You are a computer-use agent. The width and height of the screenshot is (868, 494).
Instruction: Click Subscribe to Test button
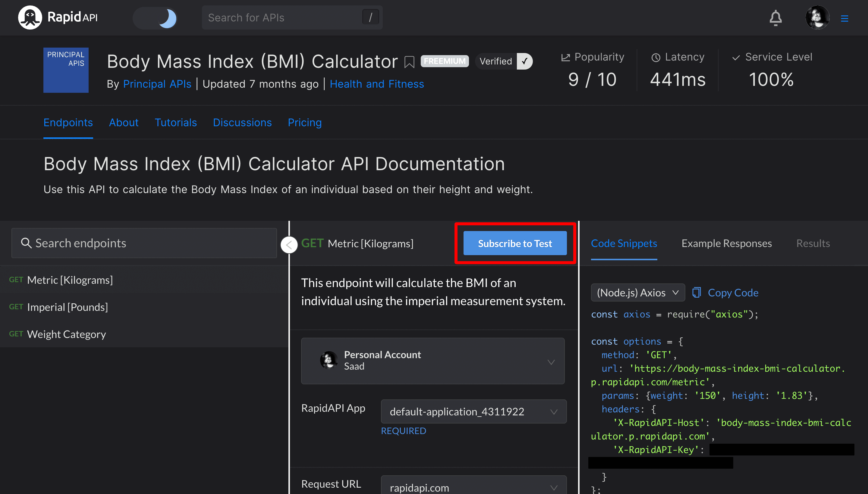(515, 243)
